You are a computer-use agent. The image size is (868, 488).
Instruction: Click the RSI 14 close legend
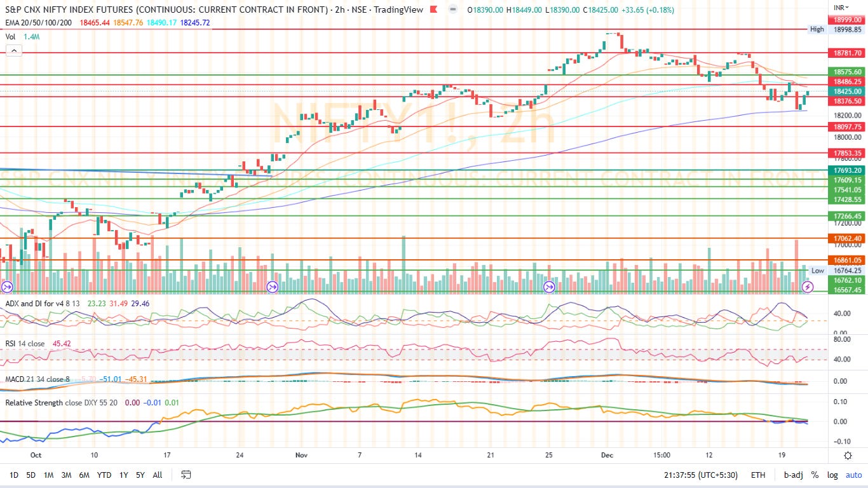[x=25, y=344]
